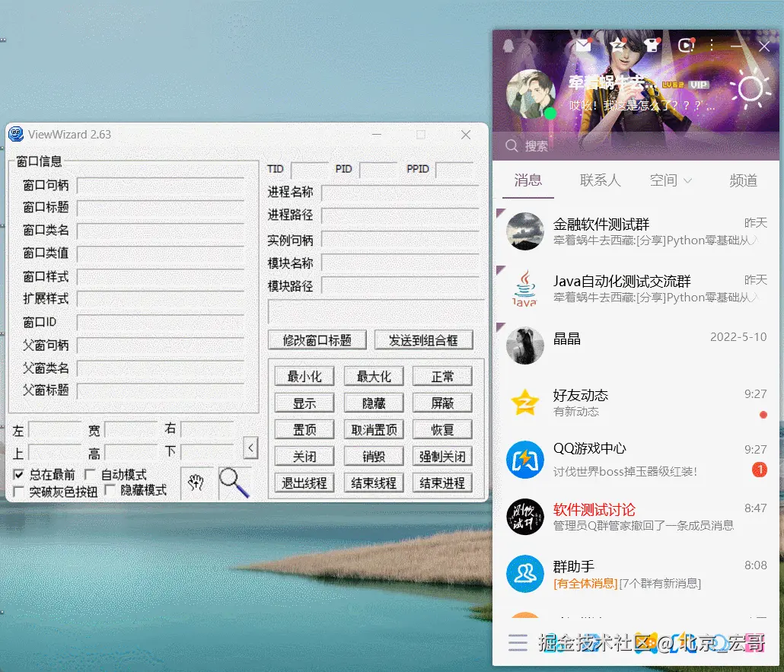Click the 销毁 button
This screenshot has width=784, height=672.
(374, 457)
